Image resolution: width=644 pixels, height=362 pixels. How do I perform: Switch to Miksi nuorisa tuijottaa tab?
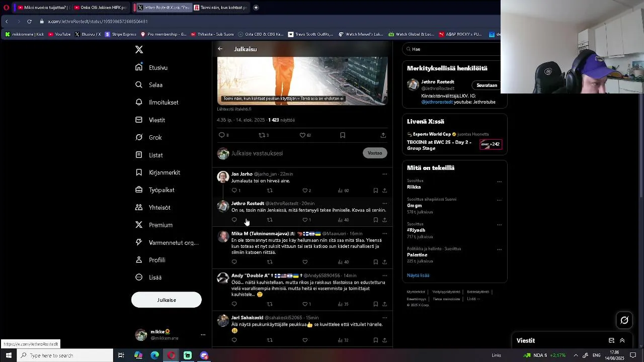(42, 8)
